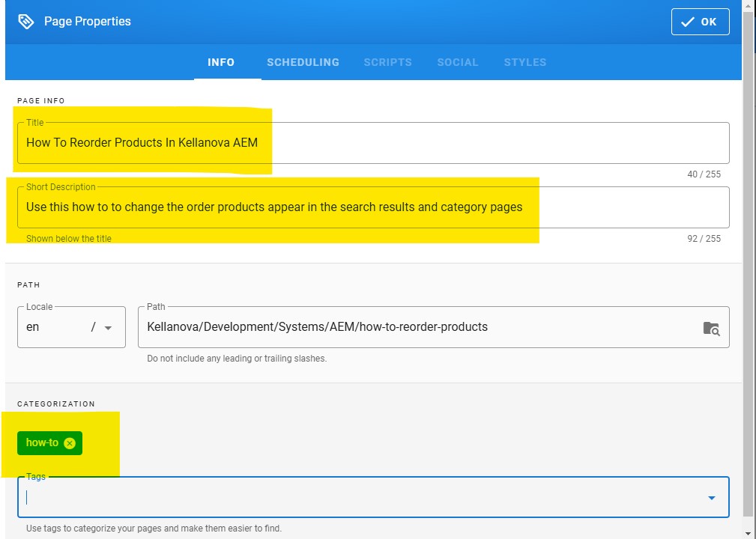Click the Page Properties dialog title

point(88,22)
